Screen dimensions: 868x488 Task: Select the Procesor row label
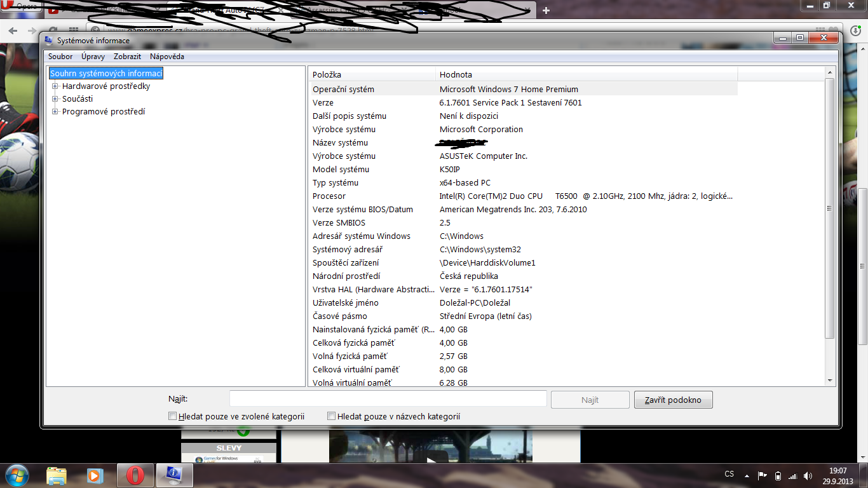tap(329, 196)
